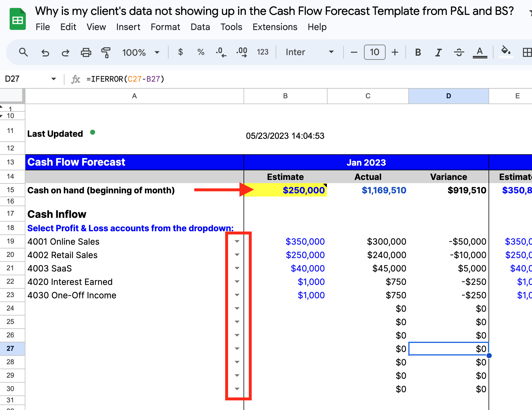Open the Extensions menu
The image size is (532, 410).
coord(275,27)
